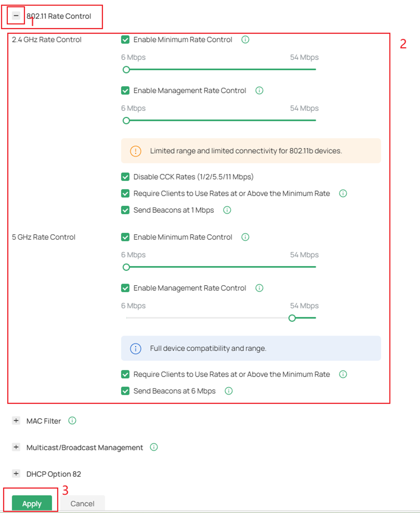Click the blue full compatibility info banner
The height and width of the screenshot is (513, 420).
251,348
